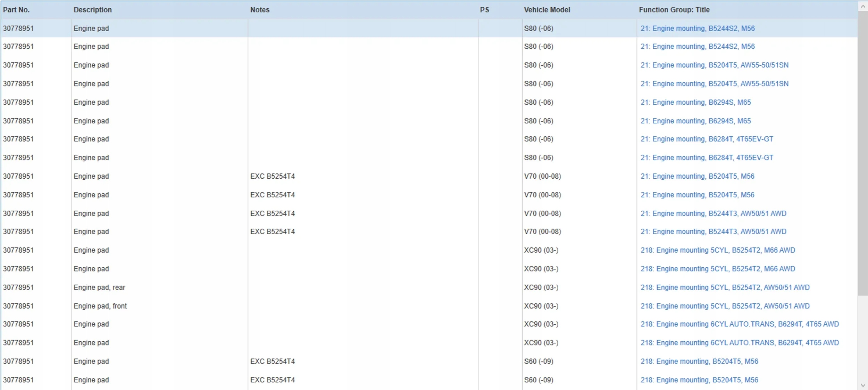868x390 pixels.
Task: Sort by Part No. column header
Action: pos(16,10)
